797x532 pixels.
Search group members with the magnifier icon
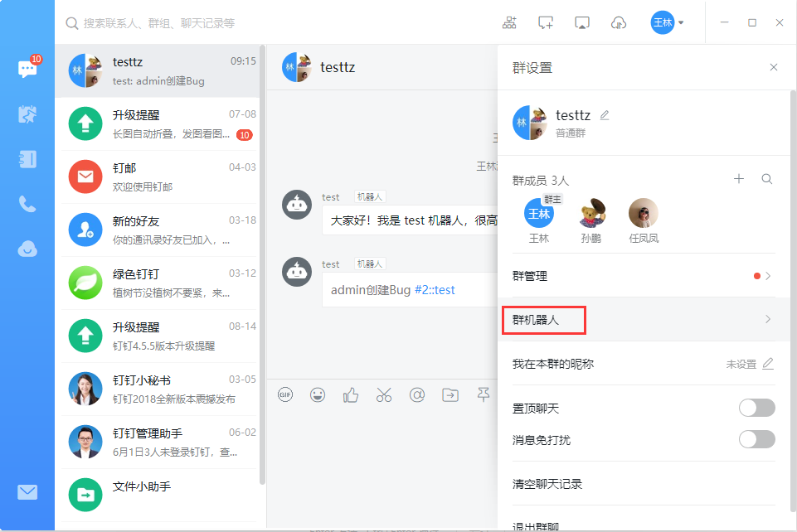(x=767, y=179)
